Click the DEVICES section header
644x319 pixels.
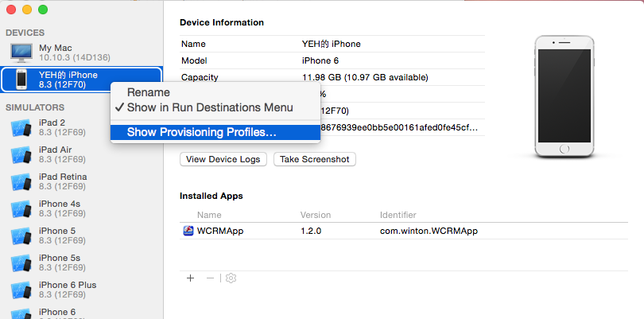click(25, 33)
